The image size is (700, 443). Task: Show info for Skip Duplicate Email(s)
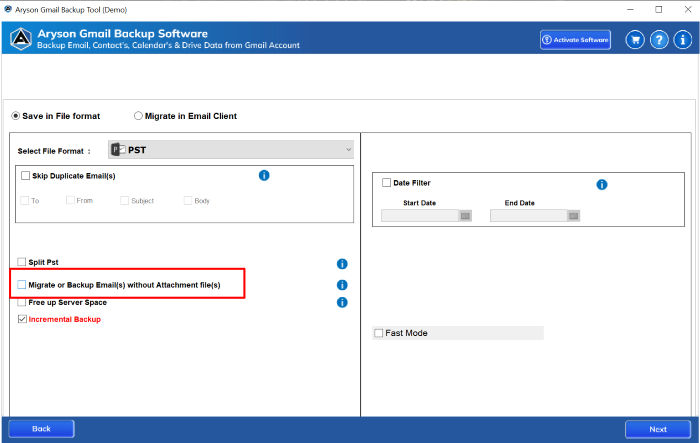[x=264, y=176]
